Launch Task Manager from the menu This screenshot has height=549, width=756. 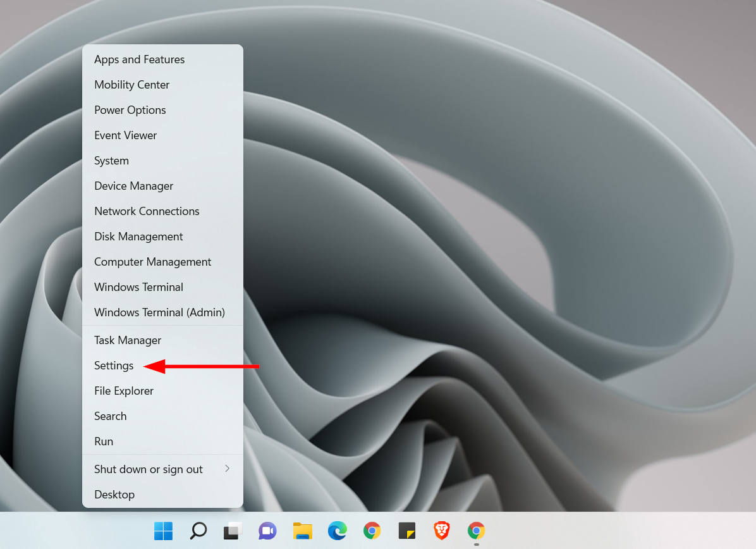pyautogui.click(x=128, y=340)
